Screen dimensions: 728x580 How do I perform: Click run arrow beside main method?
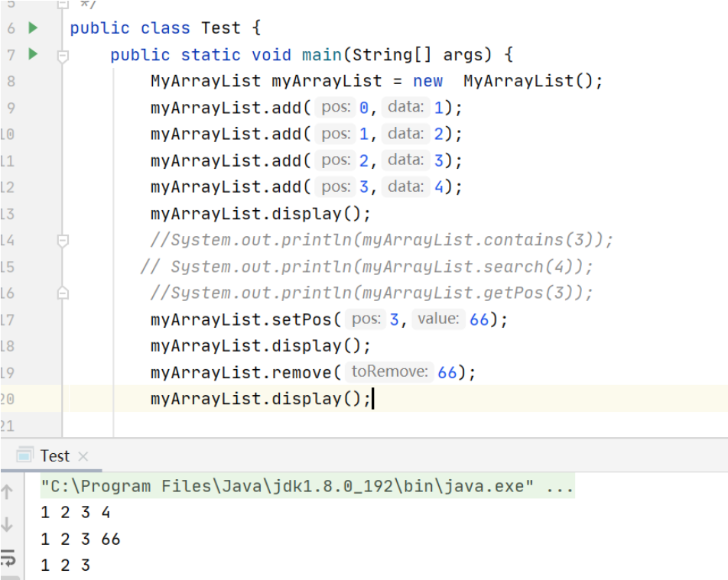33,54
